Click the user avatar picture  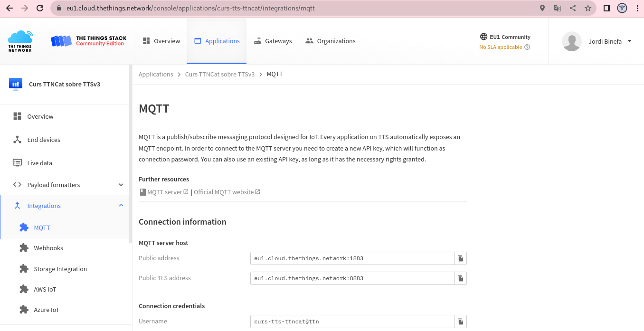click(x=572, y=41)
